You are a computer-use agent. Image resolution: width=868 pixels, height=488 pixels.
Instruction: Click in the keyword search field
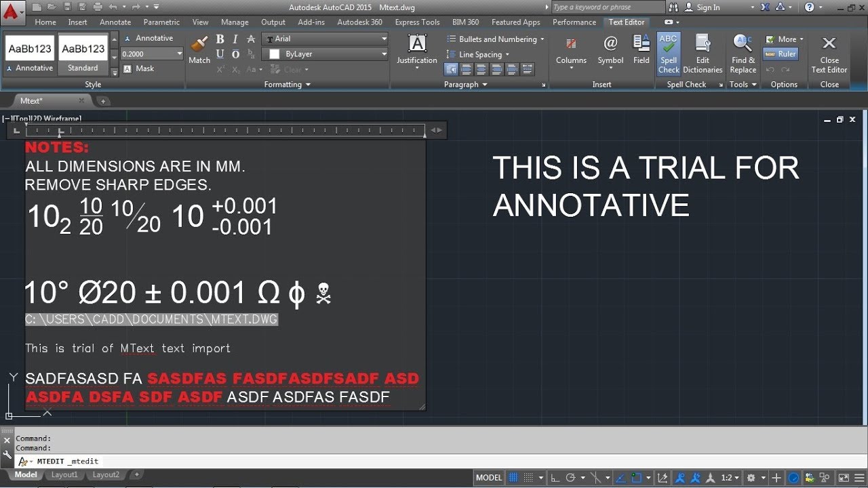click(x=607, y=7)
